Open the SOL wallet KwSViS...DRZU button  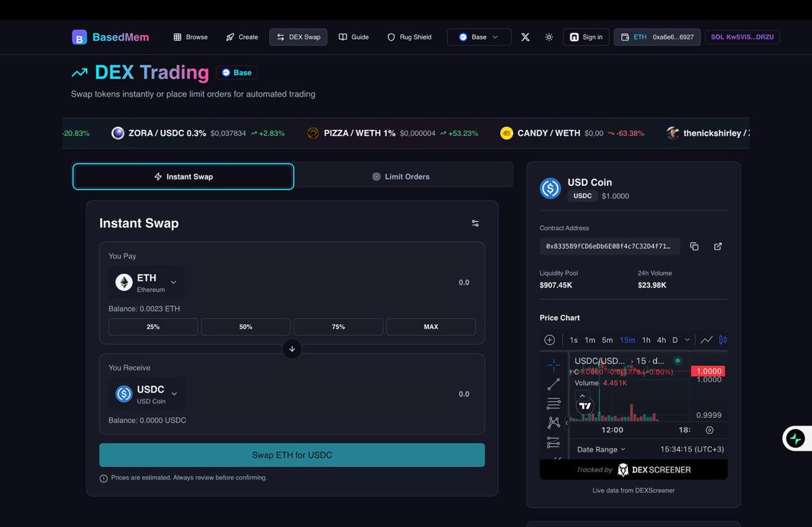[742, 37]
